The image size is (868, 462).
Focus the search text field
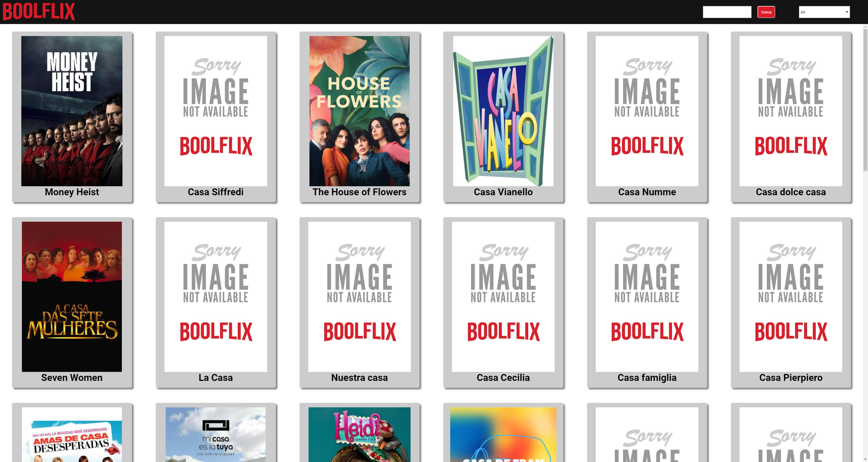(727, 12)
